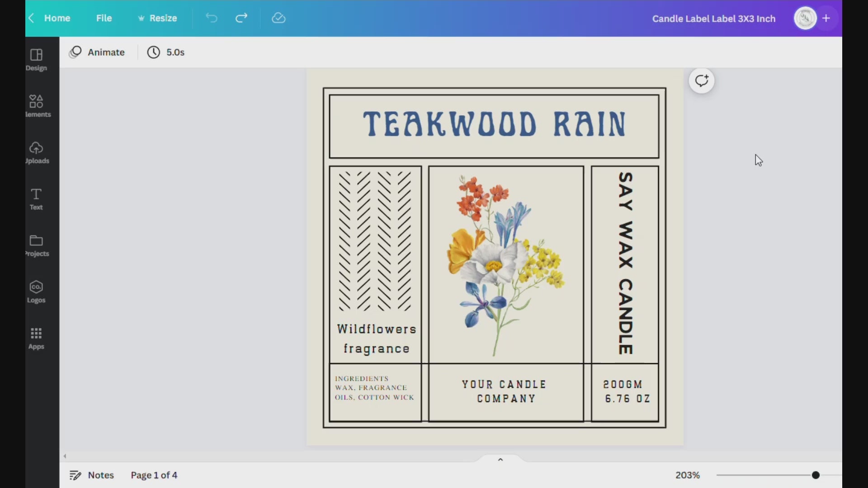Click the Resize button
Screen dimensions: 868x488
point(157,18)
